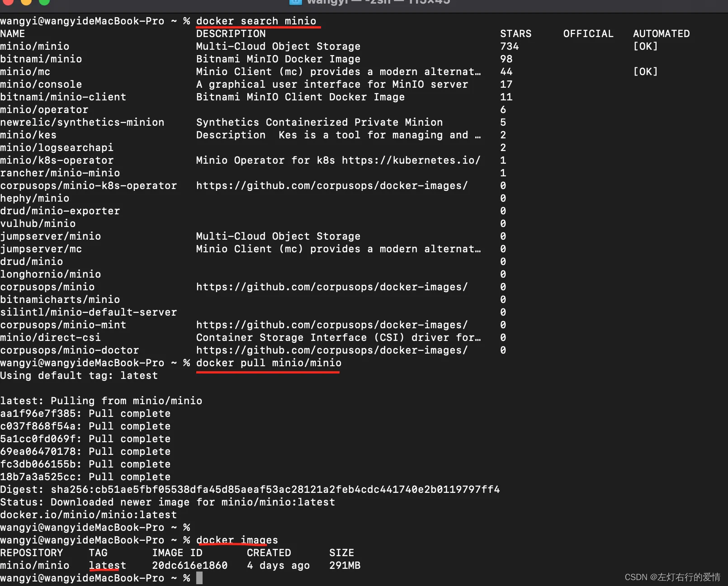Select "bitnami/minio-client" in the results
Screen dimensions: 728x586
tap(63, 97)
